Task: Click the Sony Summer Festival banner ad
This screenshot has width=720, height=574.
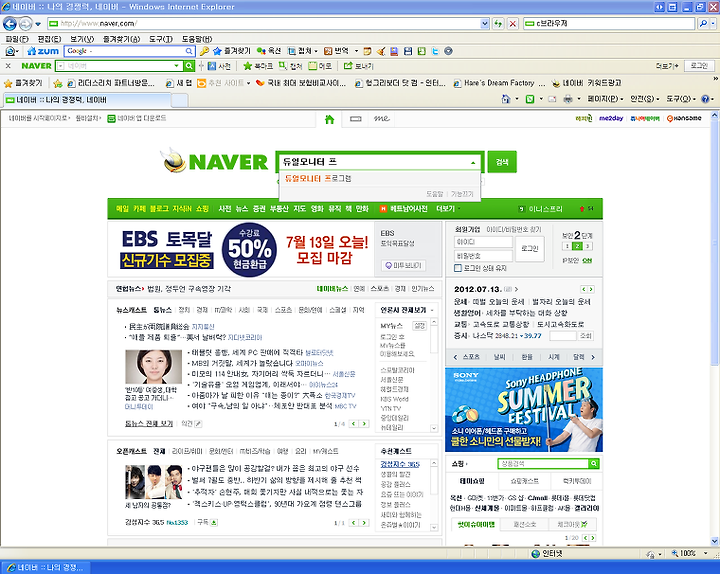Action: (524, 410)
